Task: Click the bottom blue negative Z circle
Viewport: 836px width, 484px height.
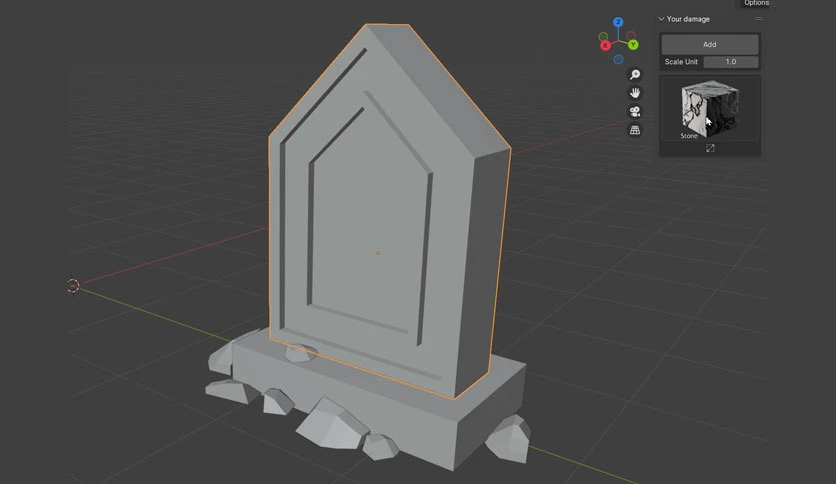Action: [618, 59]
